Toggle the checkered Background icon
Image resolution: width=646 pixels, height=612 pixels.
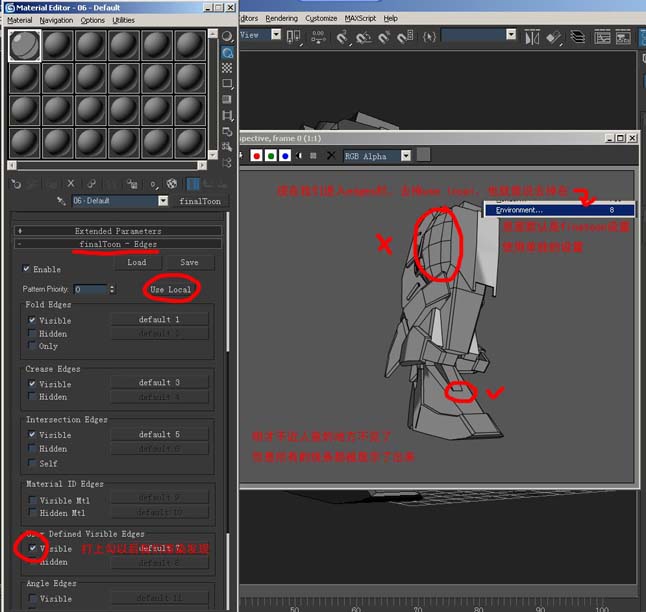click(227, 68)
